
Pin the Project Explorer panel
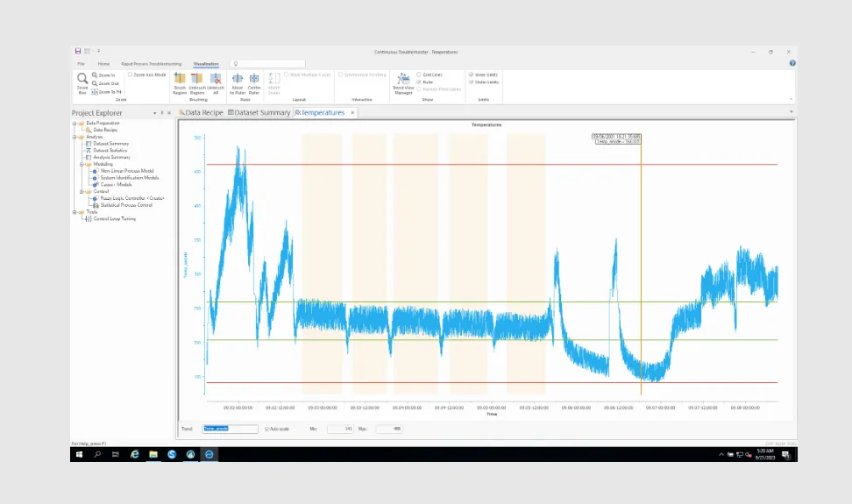pos(162,113)
